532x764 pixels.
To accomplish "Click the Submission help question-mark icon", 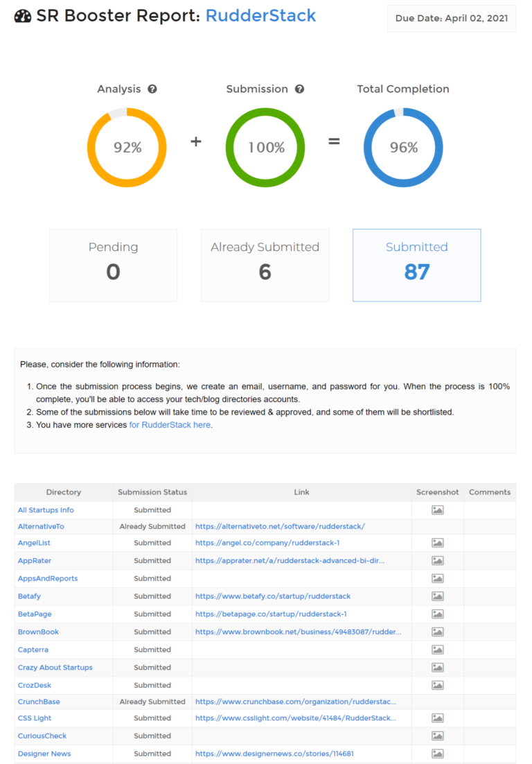I will tap(299, 89).
